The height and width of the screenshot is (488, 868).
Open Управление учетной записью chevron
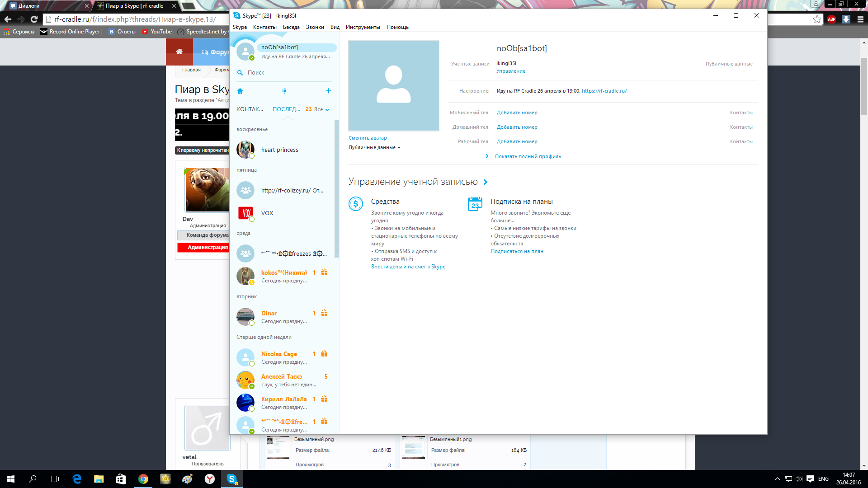[x=486, y=182]
